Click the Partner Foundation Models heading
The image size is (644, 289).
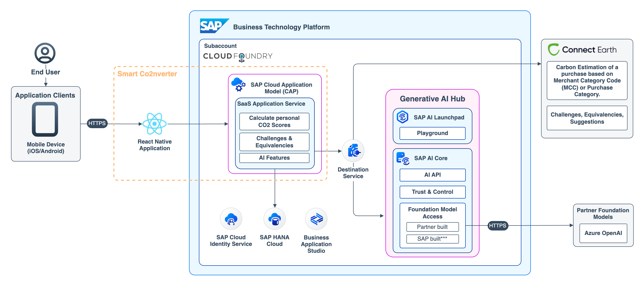tap(603, 213)
